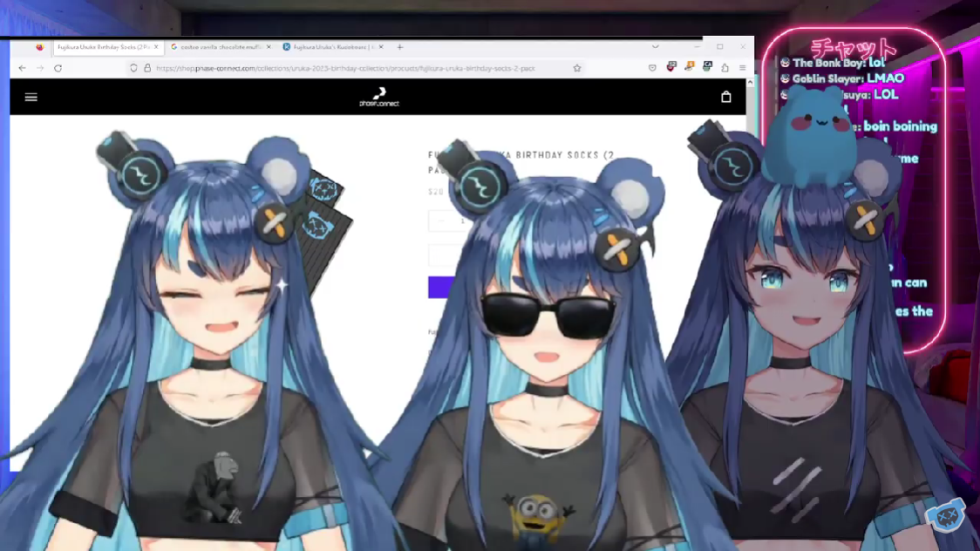Go to the Phase Connect logo homepage

379,97
